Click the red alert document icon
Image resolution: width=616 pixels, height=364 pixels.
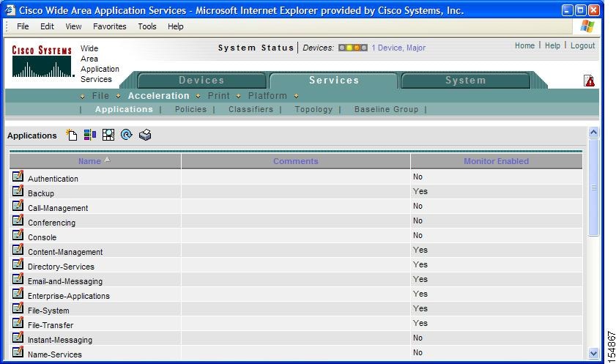[589, 81]
